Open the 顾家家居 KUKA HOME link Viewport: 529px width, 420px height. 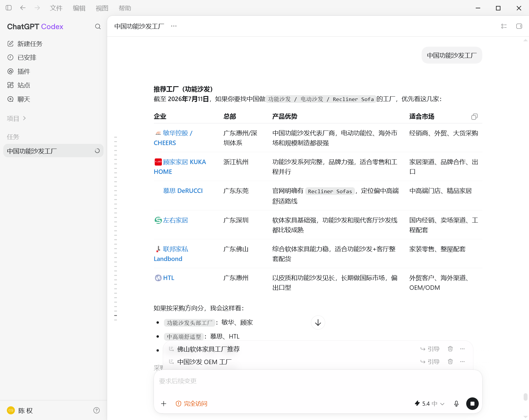pos(180,167)
